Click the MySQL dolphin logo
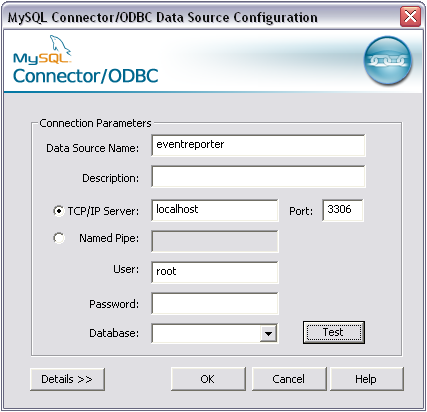This screenshot has height=412, width=427. (42, 49)
